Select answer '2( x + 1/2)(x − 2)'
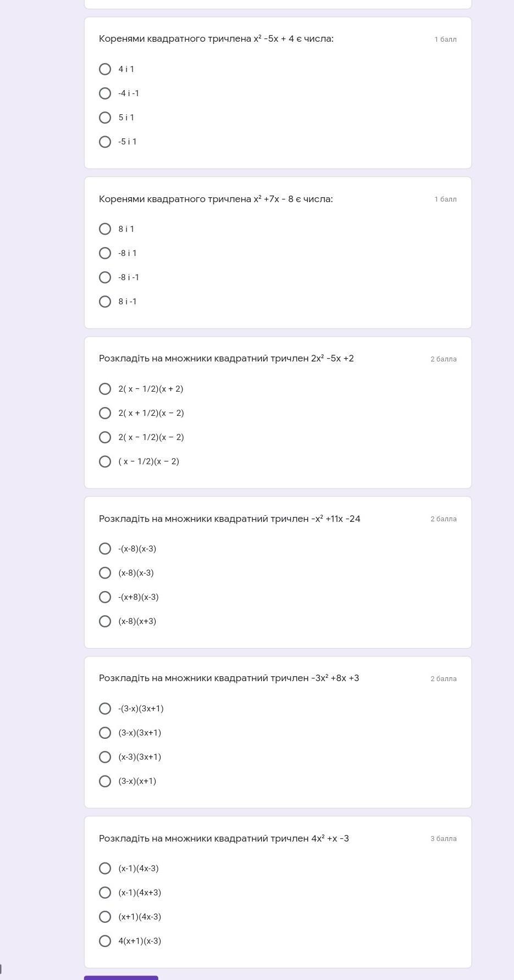514x980 pixels. (105, 413)
